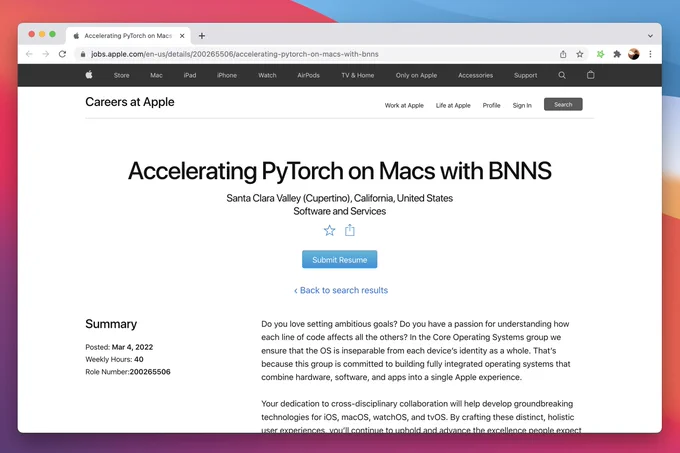Open the Profile link
This screenshot has width=680, height=453.
tap(491, 105)
